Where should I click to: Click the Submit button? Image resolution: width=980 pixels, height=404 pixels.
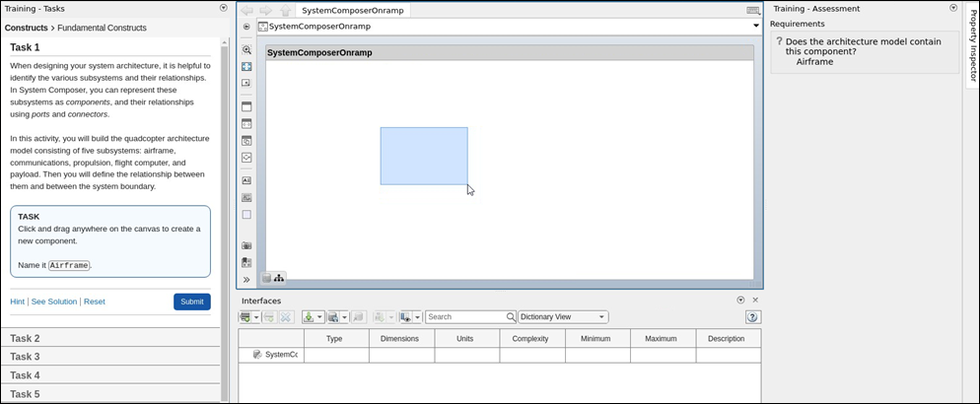tap(192, 302)
